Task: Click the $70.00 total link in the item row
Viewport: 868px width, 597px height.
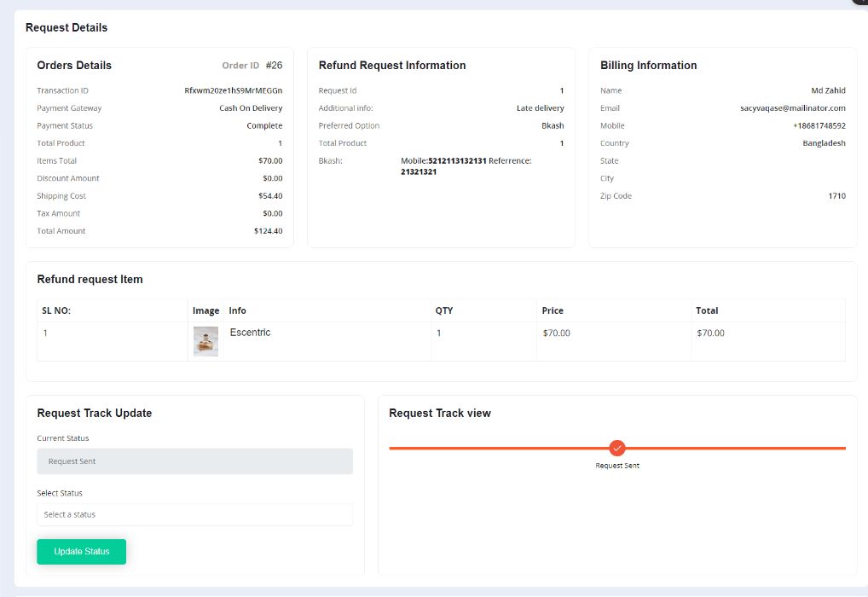Action: pos(709,333)
